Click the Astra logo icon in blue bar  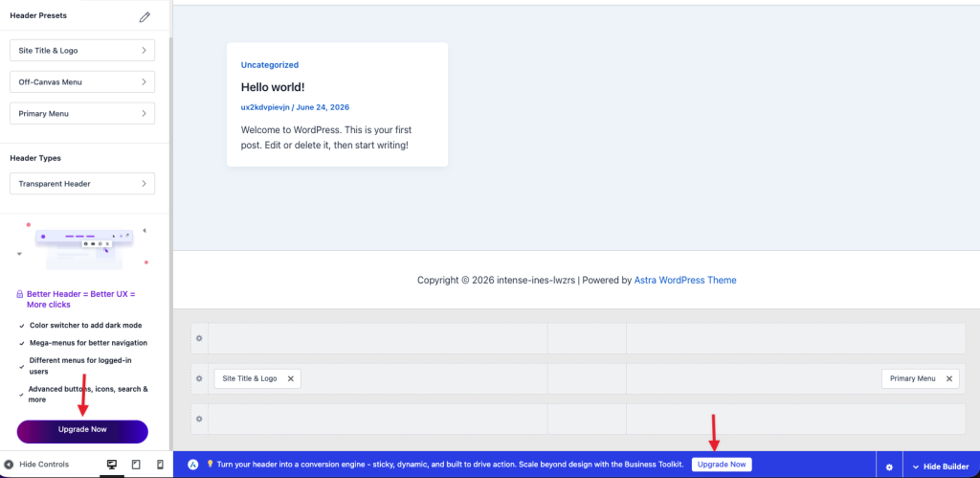tap(194, 465)
